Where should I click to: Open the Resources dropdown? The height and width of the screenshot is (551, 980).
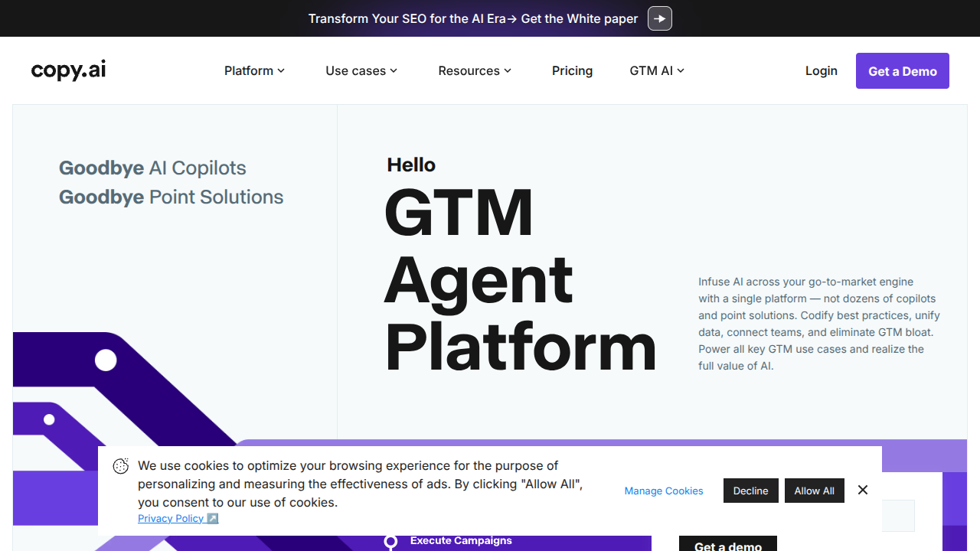(x=474, y=70)
